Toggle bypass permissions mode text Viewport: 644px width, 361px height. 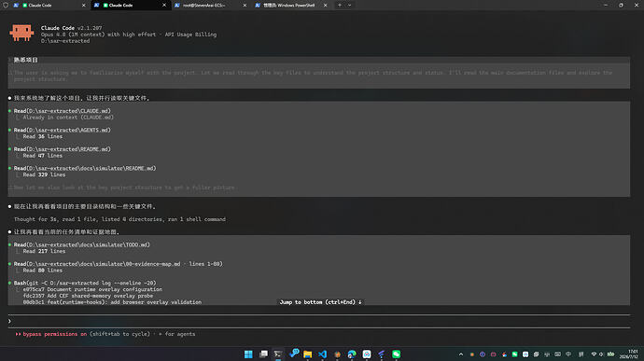[x=55, y=334]
